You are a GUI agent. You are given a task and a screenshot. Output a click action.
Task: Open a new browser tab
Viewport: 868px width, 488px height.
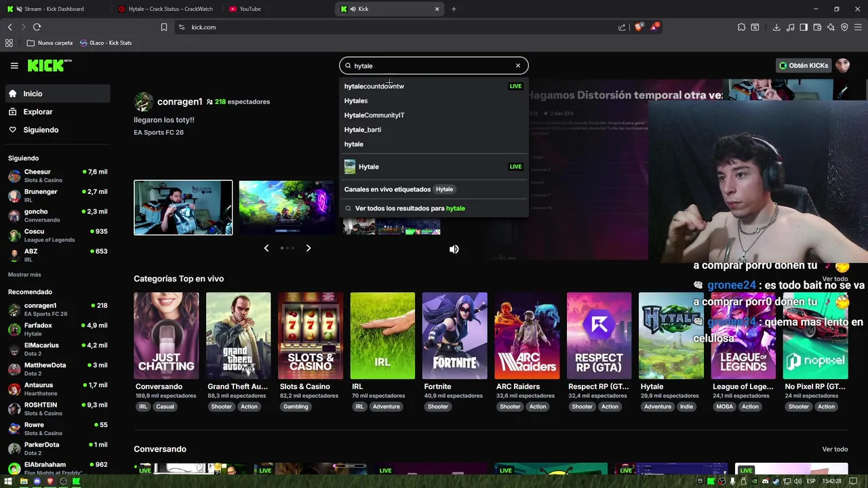click(454, 9)
